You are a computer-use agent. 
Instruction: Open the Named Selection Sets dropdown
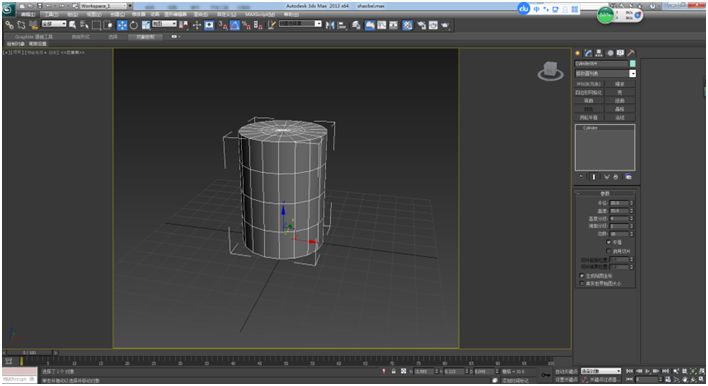pyautogui.click(x=300, y=23)
